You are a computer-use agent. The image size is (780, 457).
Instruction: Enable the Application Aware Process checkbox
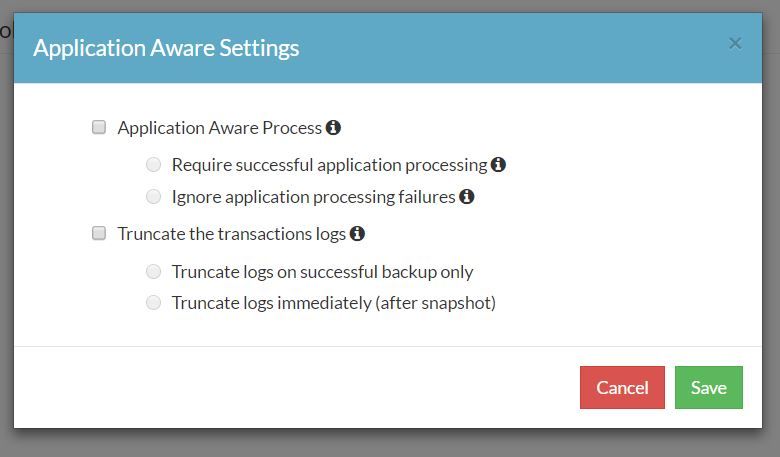tap(99, 127)
